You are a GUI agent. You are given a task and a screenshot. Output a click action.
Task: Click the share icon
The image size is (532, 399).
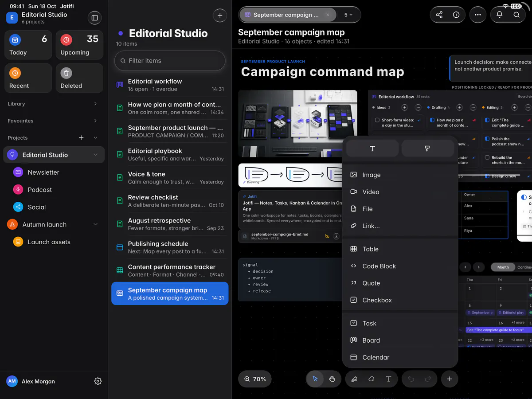coord(439,15)
